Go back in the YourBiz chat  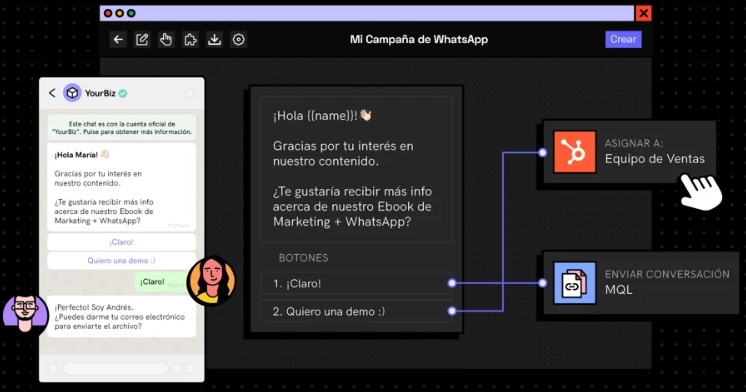coord(52,93)
